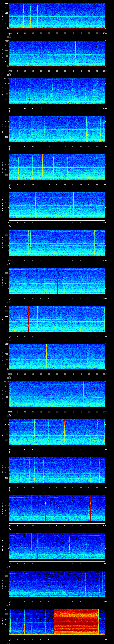Open the spectrogram panel starting at 5:28:00
Image resolution: width=114 pixels, height=644 pixels.
pos(57,470)
